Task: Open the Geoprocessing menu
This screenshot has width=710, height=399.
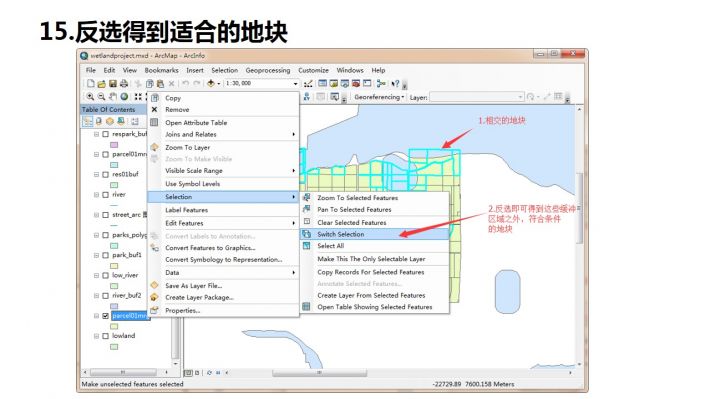Action: (x=268, y=70)
